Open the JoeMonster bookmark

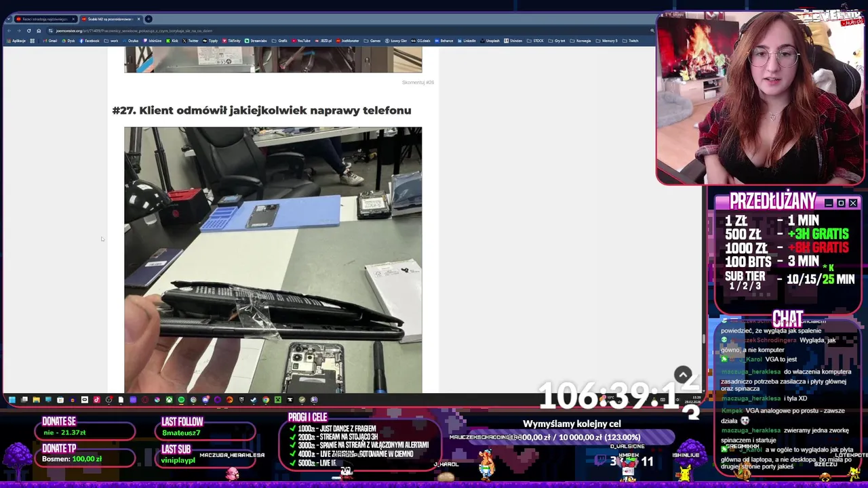point(347,41)
